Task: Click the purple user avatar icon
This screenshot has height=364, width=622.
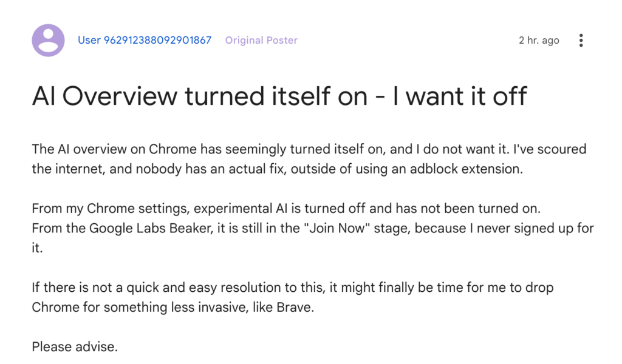Action: tap(48, 41)
